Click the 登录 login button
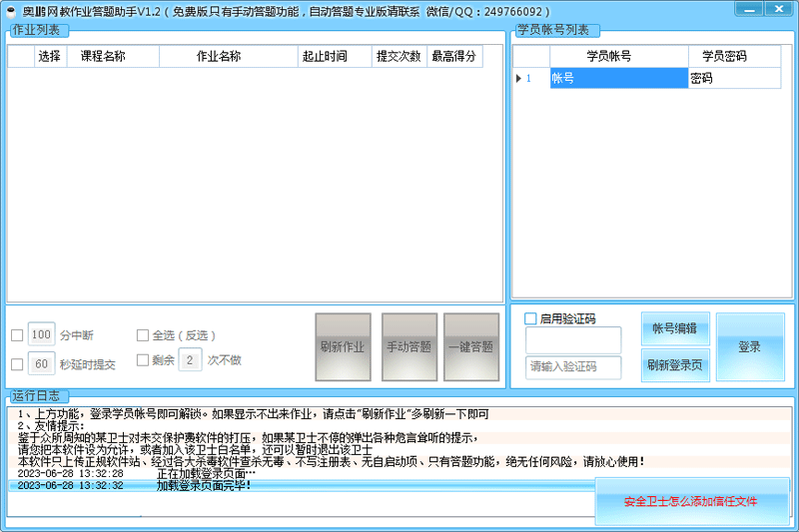 coord(750,346)
